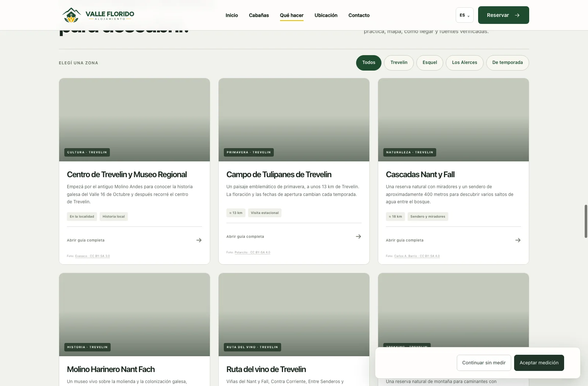Click the 'En la localidad' tag

coord(82,217)
